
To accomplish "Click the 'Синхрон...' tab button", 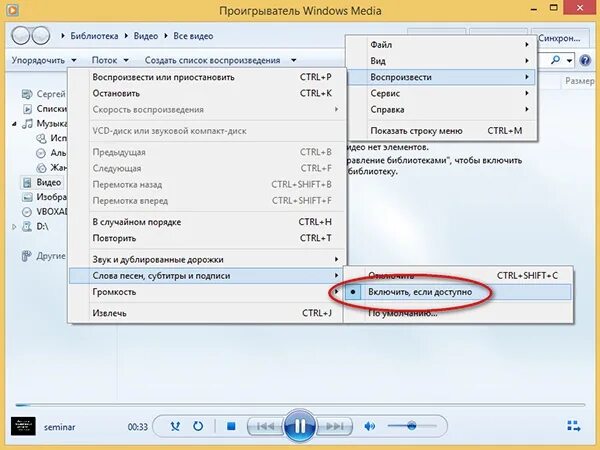I will pyautogui.click(x=561, y=38).
